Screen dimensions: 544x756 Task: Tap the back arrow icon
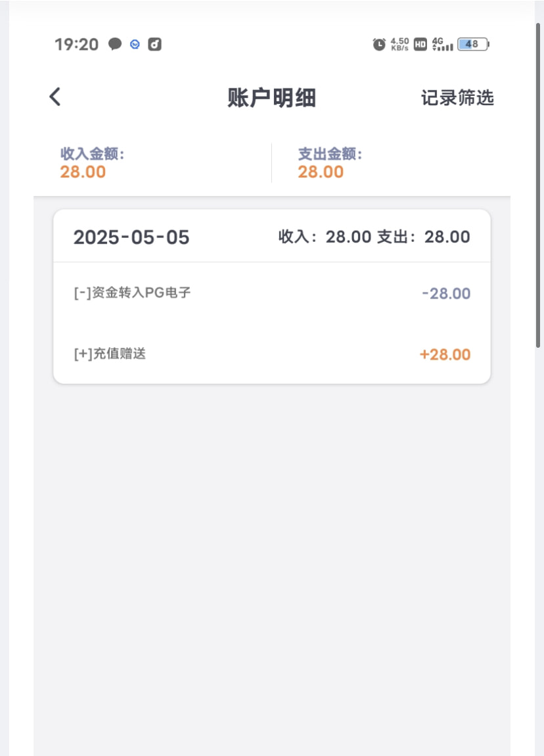[x=55, y=97]
